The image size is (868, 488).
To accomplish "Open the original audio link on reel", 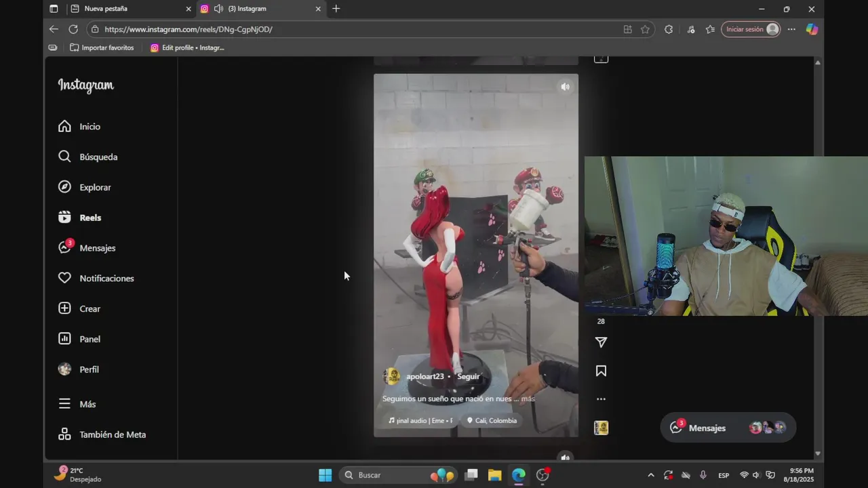I will coord(420,420).
